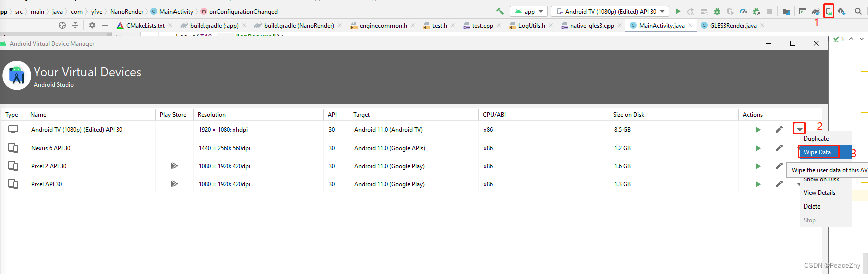The image size is (868, 274).
Task: Jump to previous highlighted problem arrow
Action: pos(851,39)
